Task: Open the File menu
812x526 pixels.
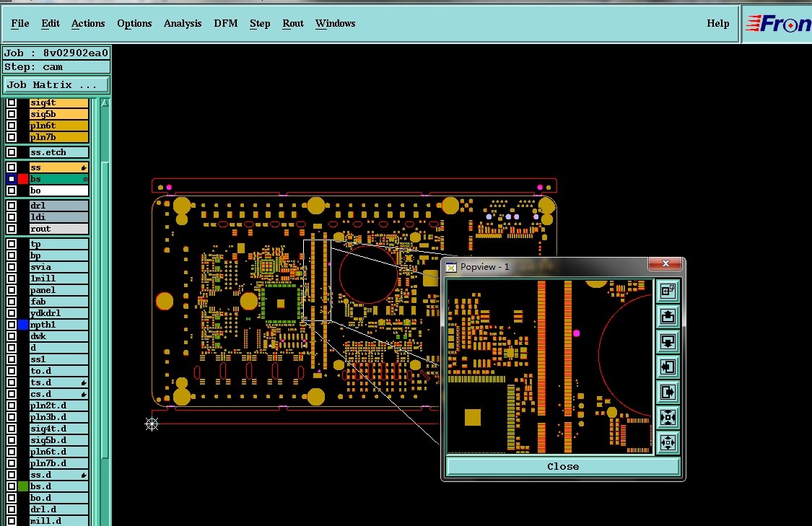Action: (20, 23)
